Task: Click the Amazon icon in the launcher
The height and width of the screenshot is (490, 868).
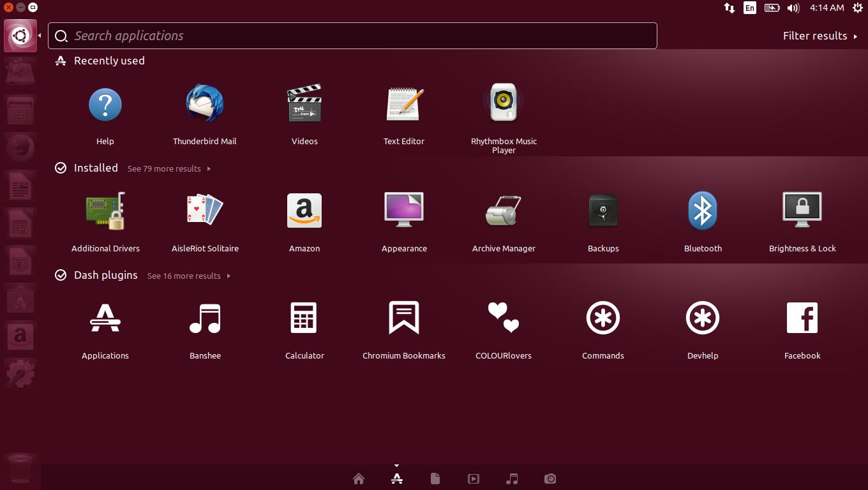Action: [20, 336]
